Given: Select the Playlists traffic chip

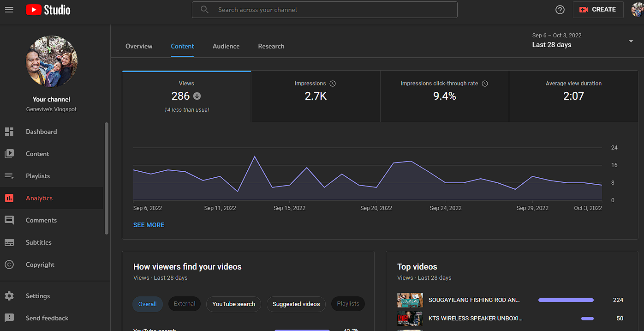Looking at the screenshot, I should coord(348,304).
